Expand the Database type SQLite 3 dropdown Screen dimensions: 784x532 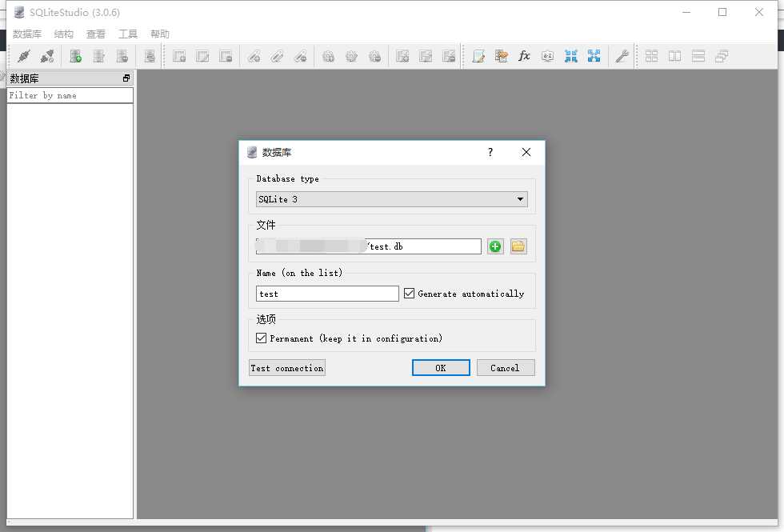tap(391, 199)
